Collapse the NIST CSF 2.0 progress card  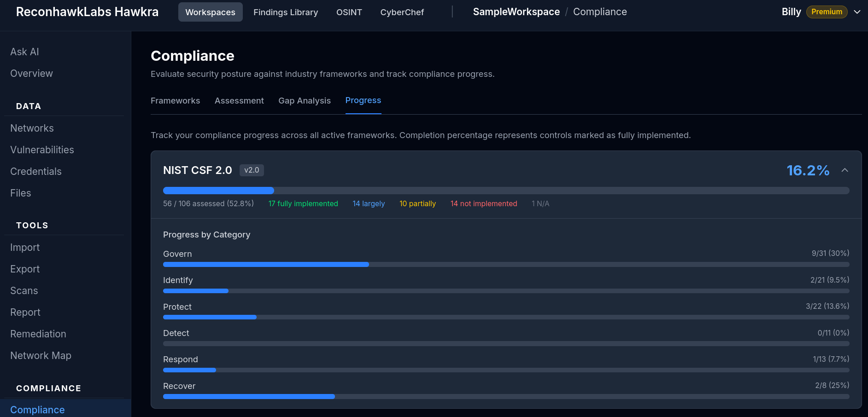pyautogui.click(x=845, y=170)
